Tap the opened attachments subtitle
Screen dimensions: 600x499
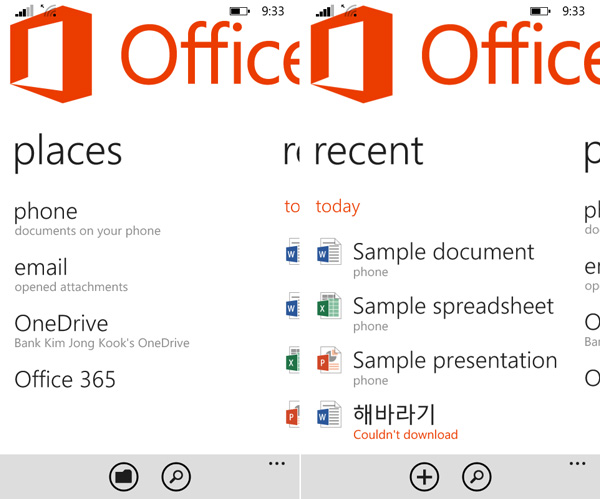71,287
